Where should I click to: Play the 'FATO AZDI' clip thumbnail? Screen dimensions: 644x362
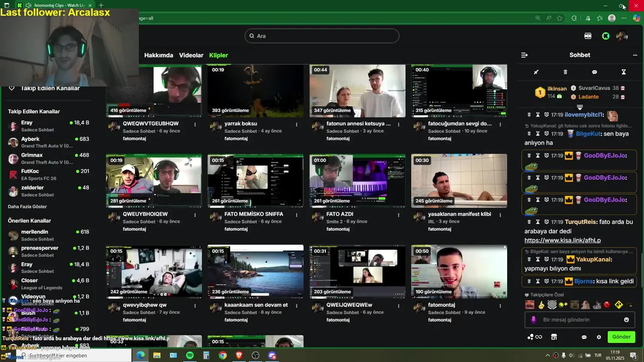[x=357, y=181]
